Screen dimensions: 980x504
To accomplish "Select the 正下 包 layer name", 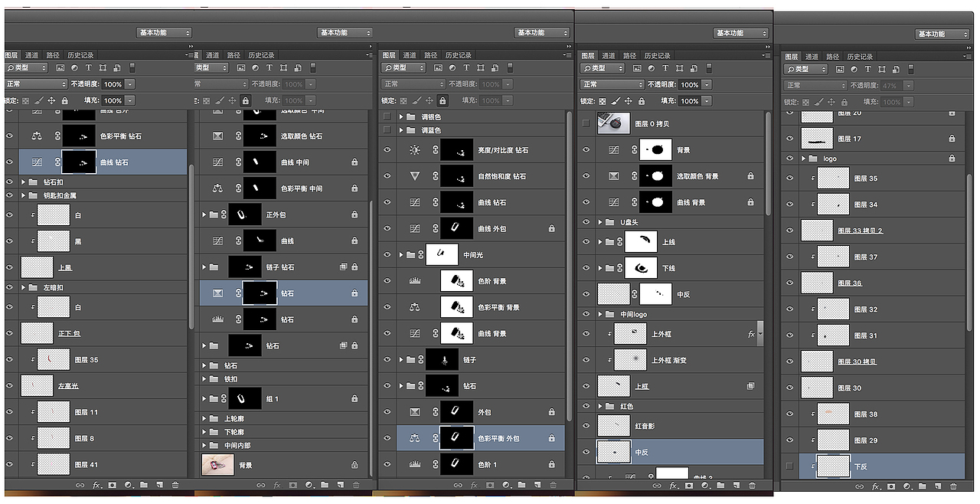I will pos(70,333).
